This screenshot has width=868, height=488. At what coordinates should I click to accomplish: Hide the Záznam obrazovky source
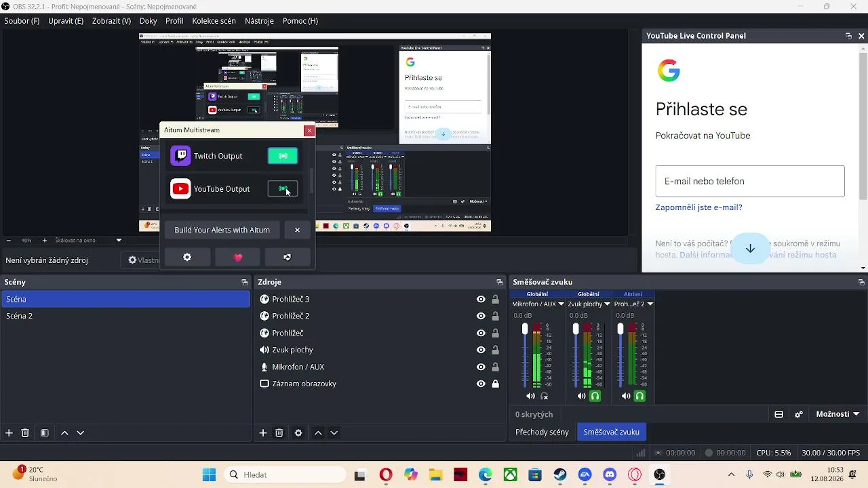point(481,384)
